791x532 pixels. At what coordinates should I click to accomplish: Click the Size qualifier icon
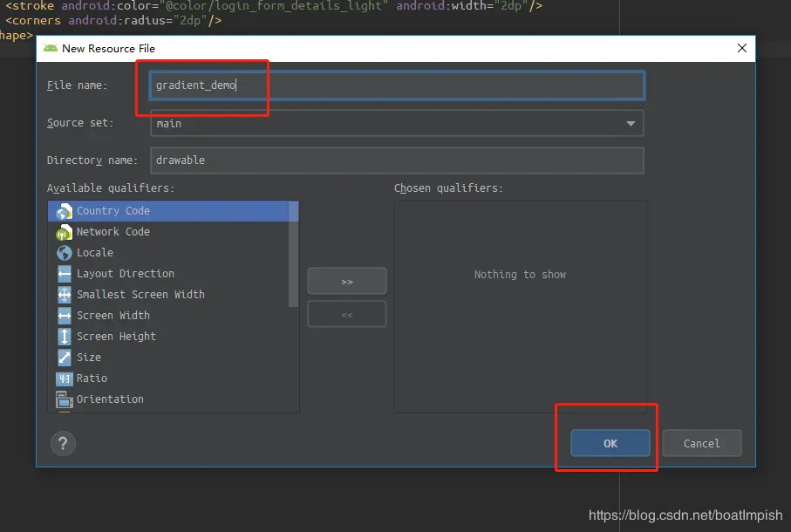click(64, 358)
